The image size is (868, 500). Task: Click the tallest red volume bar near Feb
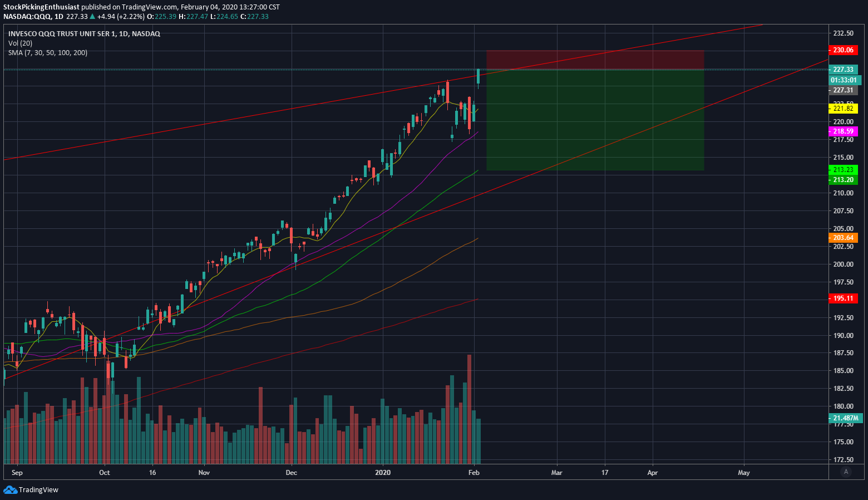470,409
